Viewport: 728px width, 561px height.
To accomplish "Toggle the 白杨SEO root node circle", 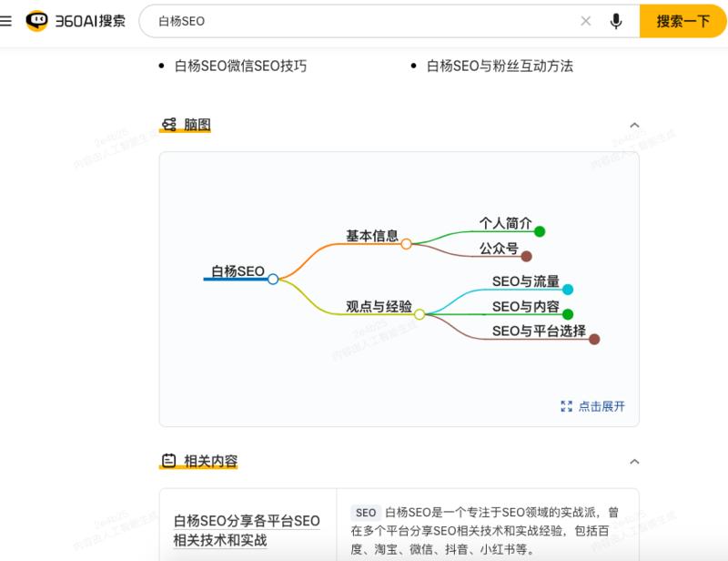I will click(273, 279).
